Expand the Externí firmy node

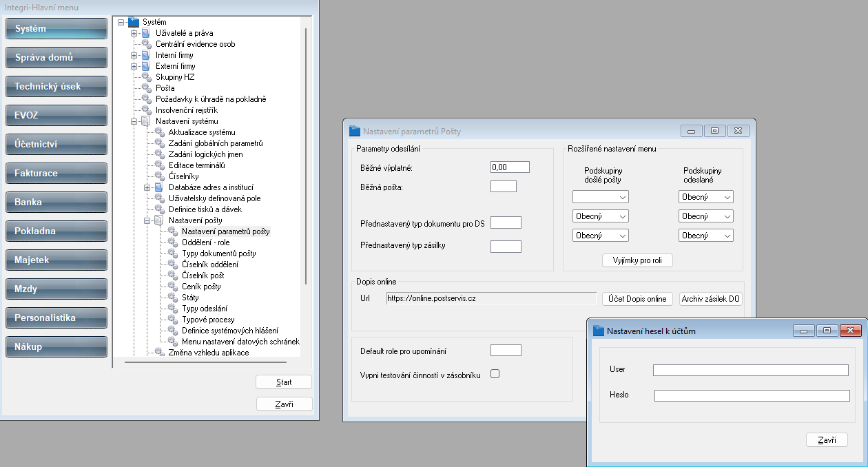134,66
